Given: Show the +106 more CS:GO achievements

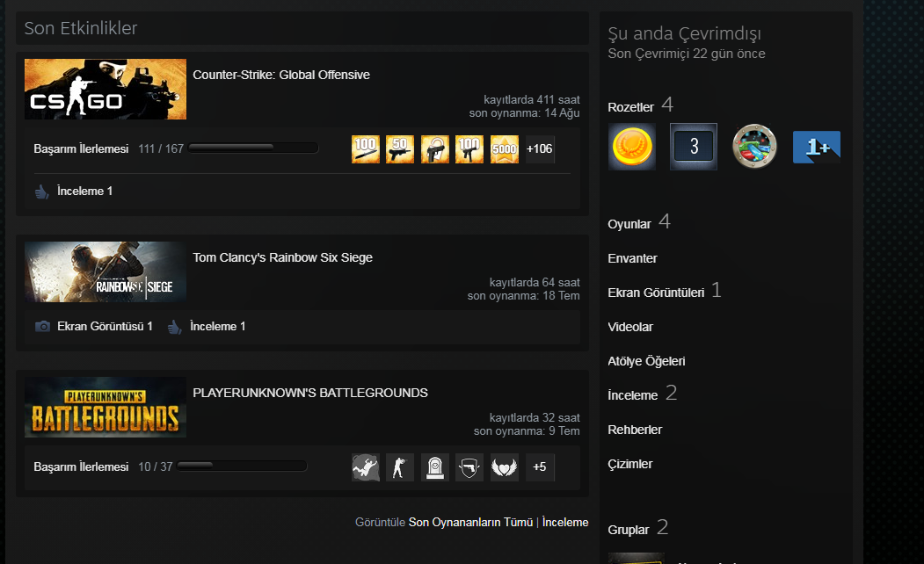Looking at the screenshot, I should coord(540,149).
